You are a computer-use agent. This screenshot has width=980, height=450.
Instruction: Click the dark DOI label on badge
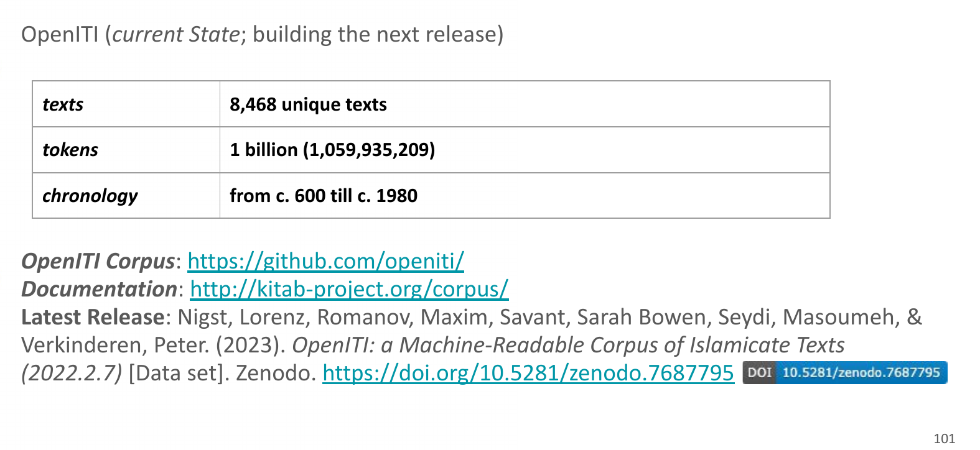(x=759, y=372)
